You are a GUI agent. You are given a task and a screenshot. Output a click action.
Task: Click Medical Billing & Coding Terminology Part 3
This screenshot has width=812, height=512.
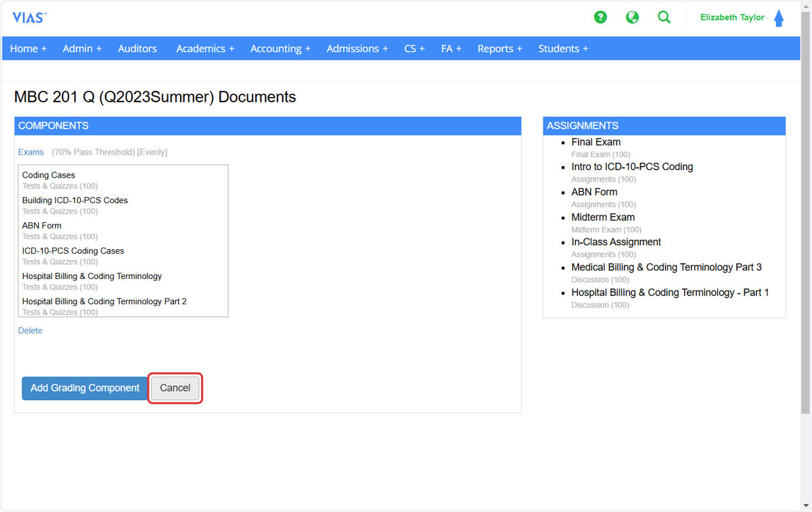pos(667,268)
